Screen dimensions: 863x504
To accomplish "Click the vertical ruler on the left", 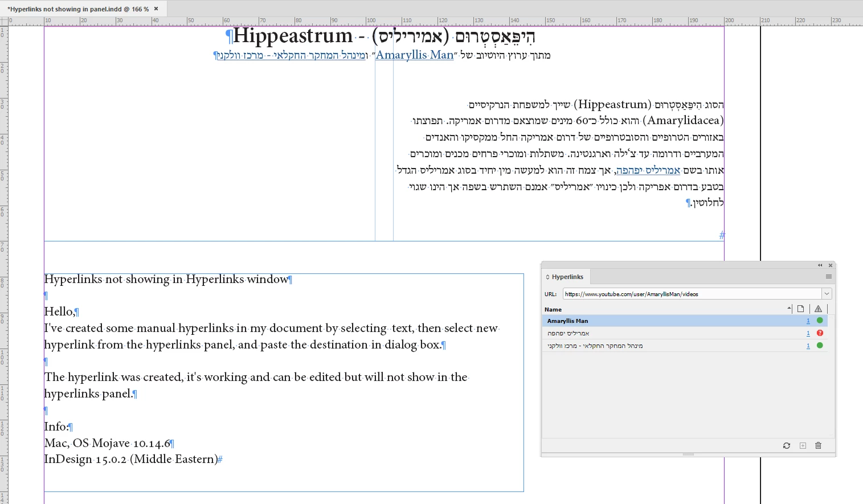I will [3, 264].
